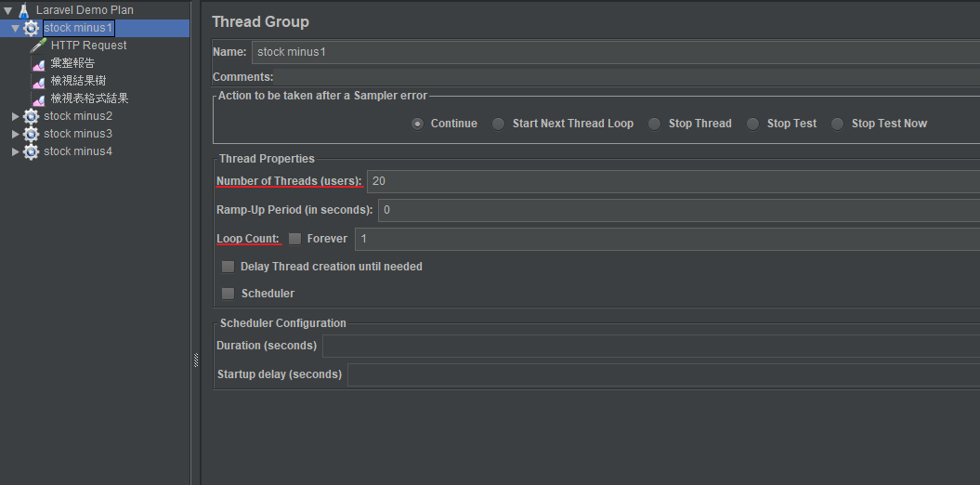Click the HTTP Request pipette icon
Viewport: 980px width, 485px height.
(x=38, y=46)
